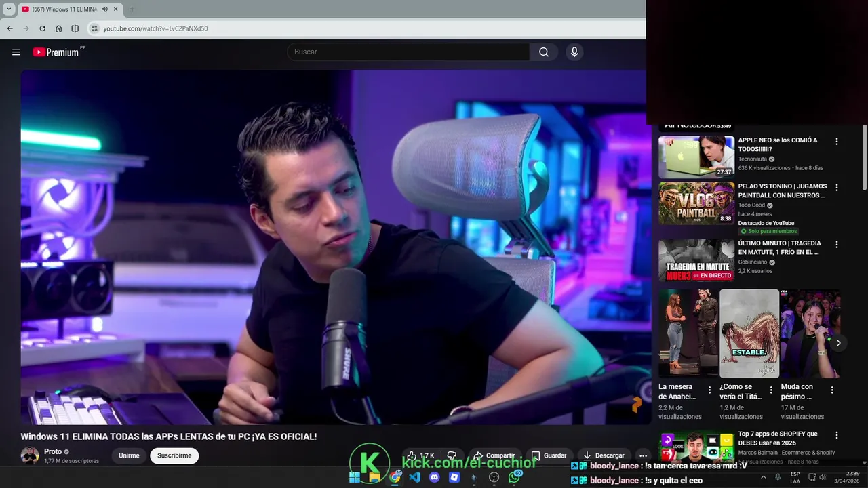Reload the page with the refresh icon
The image size is (868, 488).
(42, 28)
